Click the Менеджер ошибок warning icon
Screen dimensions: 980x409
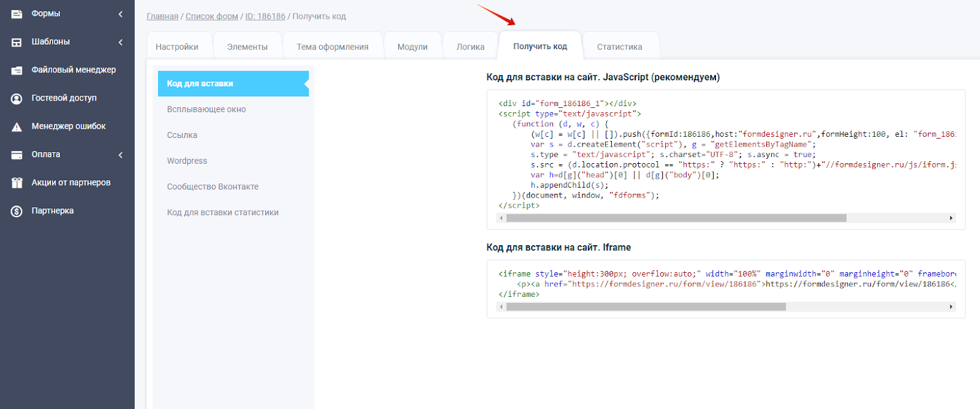point(17,126)
